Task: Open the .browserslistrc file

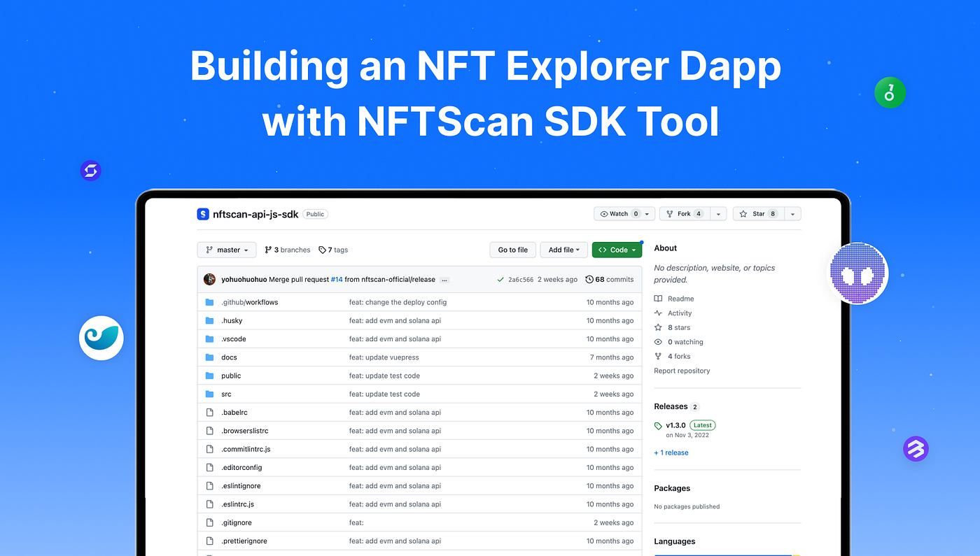Action: [245, 431]
